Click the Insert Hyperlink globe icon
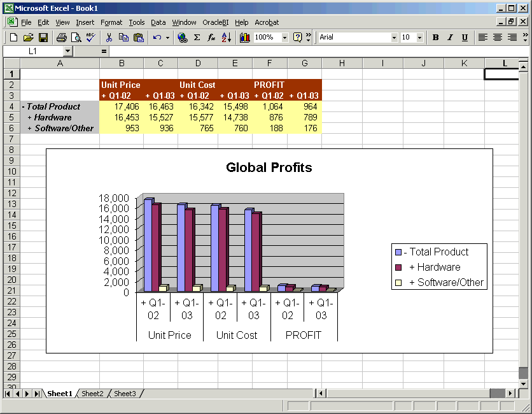Screen dimensions: 532x414 coord(183,38)
